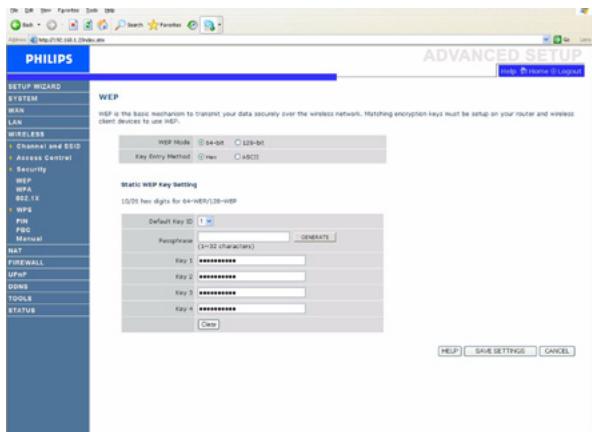Select the 128-bit WEP mode radio
Viewport: 592px width, 432px height.
237,142
